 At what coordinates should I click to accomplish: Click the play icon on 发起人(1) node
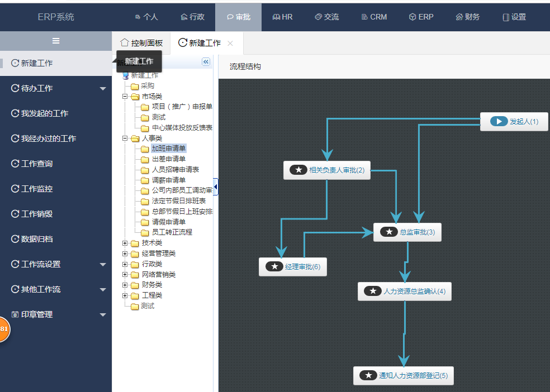pyautogui.click(x=499, y=121)
